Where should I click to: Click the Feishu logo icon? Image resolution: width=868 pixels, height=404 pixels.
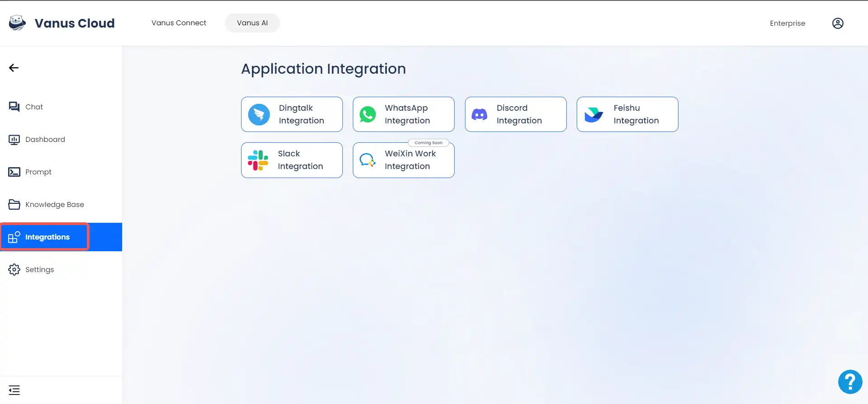[593, 115]
